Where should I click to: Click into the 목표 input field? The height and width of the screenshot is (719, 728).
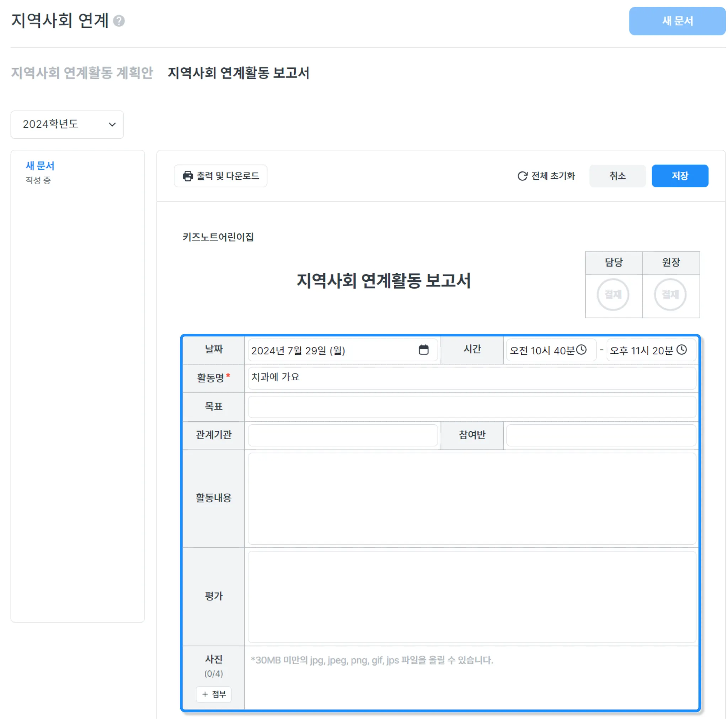point(471,406)
